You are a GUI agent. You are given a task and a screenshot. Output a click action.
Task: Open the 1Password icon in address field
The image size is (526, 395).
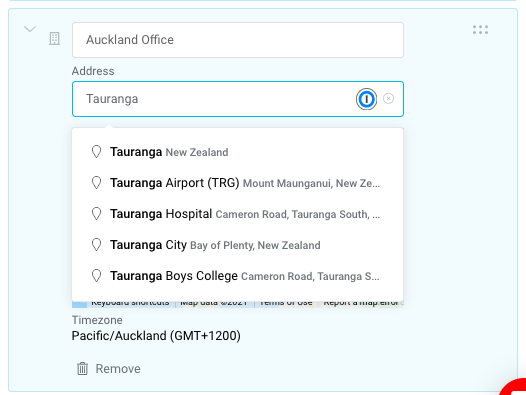(366, 99)
